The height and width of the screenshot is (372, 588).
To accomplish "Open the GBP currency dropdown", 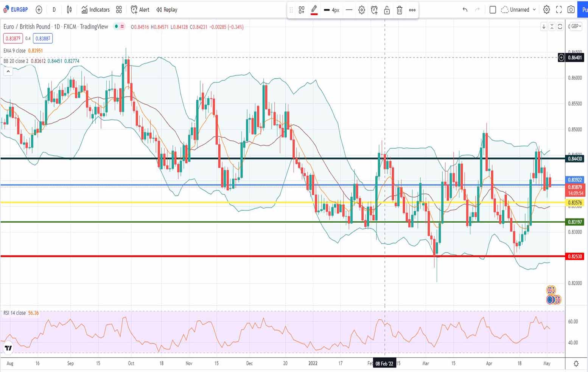I will coord(576,26).
